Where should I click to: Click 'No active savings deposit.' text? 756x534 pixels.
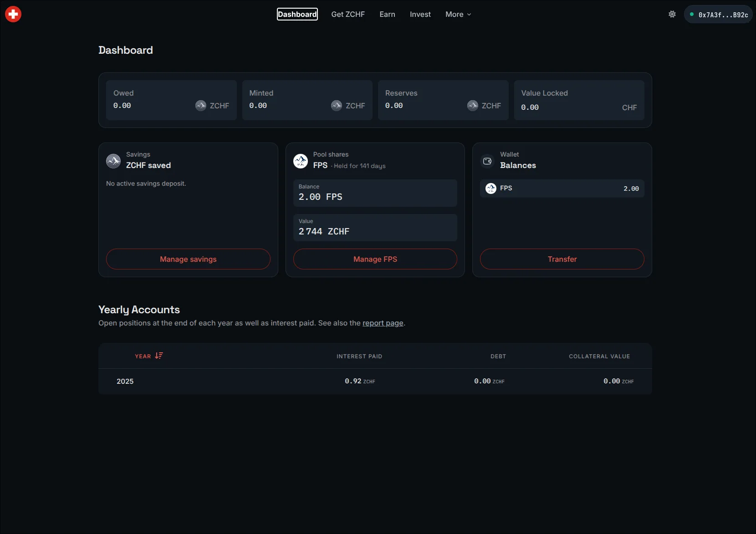tap(146, 183)
